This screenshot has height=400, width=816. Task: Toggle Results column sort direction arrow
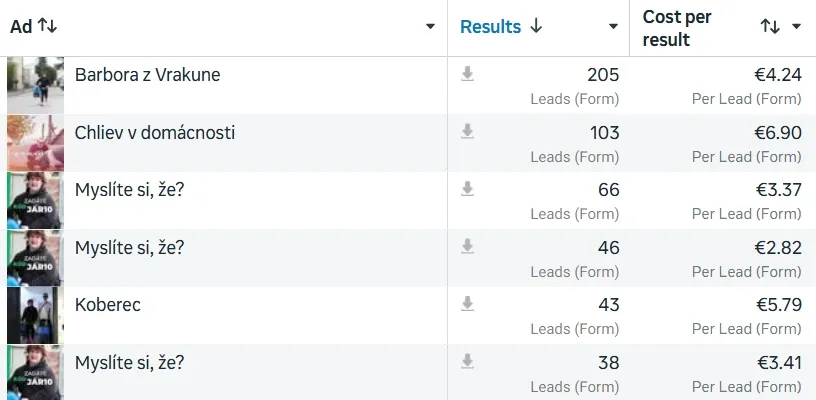pyautogui.click(x=536, y=26)
